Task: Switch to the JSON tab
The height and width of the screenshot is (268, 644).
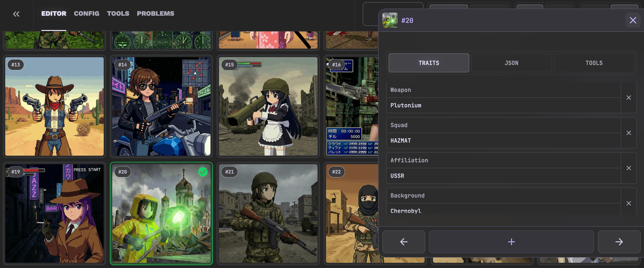Action: (x=511, y=63)
